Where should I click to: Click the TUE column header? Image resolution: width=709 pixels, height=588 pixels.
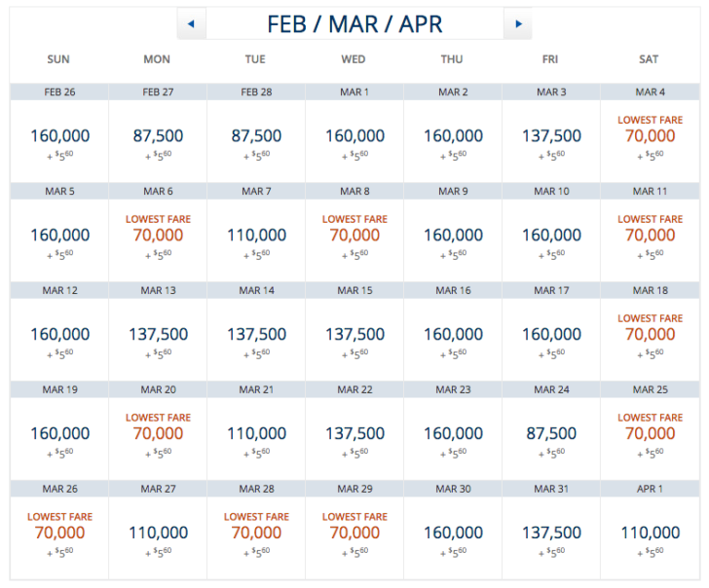coord(255,59)
